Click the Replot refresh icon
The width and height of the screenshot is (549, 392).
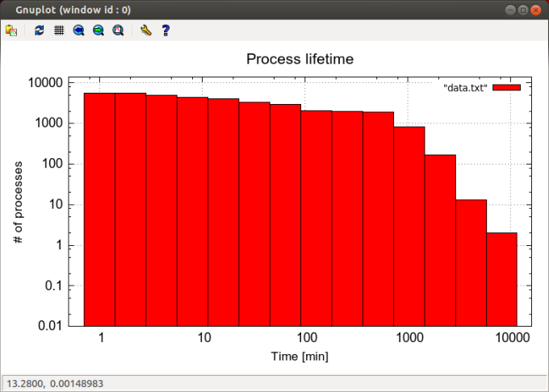[x=39, y=31]
